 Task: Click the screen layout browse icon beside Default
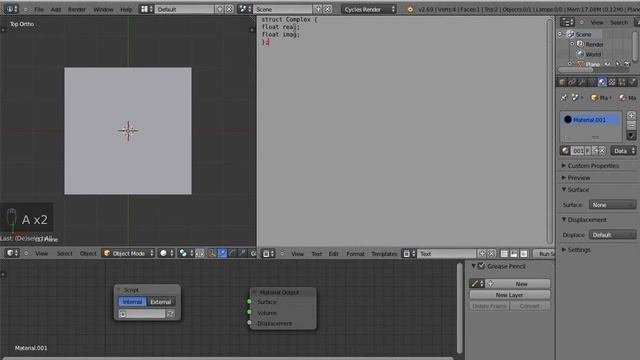[x=147, y=9]
